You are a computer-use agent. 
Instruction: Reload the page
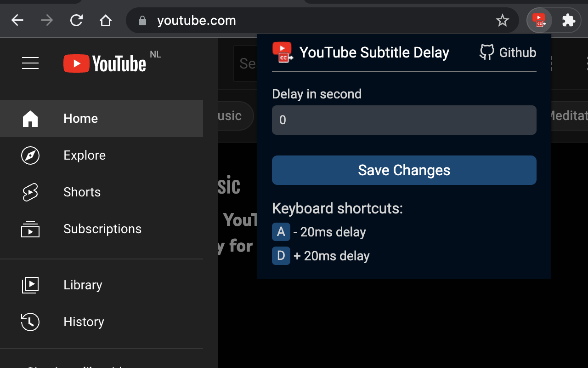tap(76, 20)
